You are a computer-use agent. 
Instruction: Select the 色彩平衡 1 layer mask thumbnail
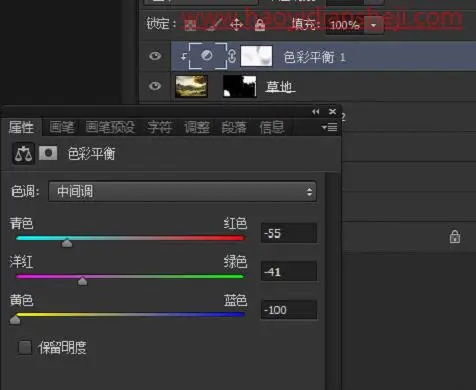click(256, 56)
